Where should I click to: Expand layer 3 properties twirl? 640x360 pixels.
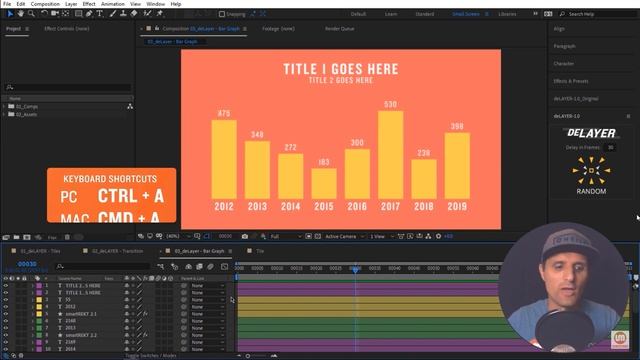tap(33, 300)
